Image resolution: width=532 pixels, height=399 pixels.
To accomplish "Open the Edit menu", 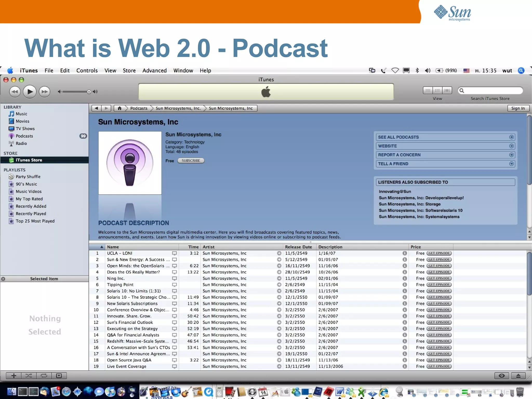I will tap(65, 70).
